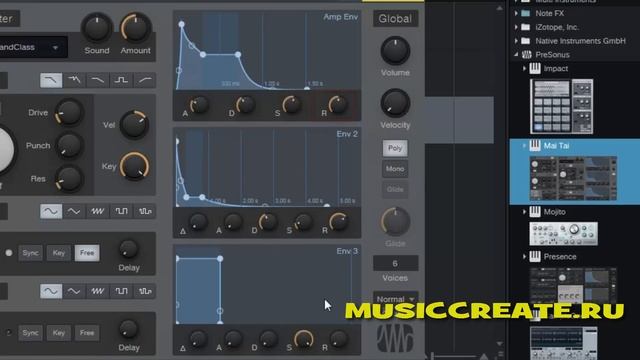Click the Impact instrument keyboard icon
This screenshot has width=640, height=360.
click(x=535, y=68)
